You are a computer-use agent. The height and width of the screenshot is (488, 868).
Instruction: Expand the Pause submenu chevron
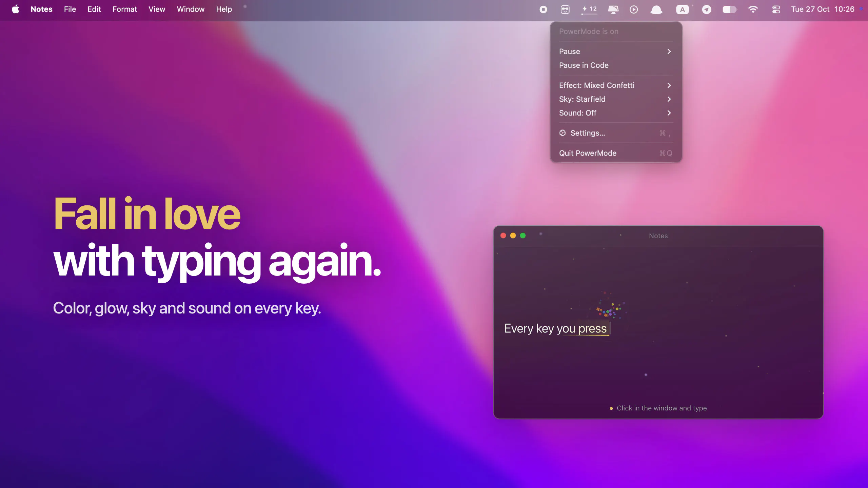click(669, 52)
